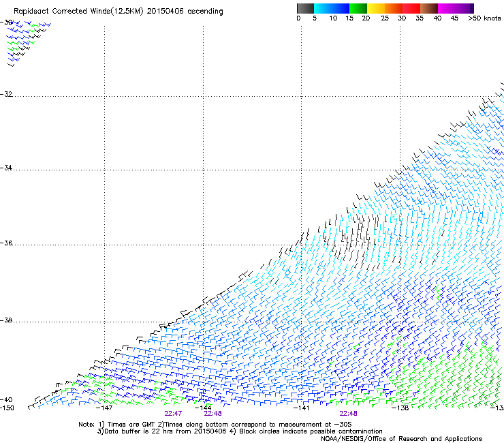Click the word 'ascending' in the title
Viewport: 504px width, 443px height.
205,12
